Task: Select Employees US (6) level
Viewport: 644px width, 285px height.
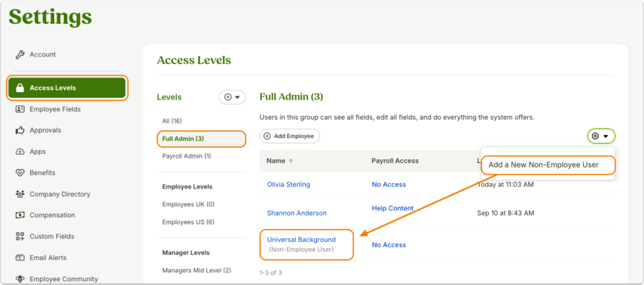Action: pyautogui.click(x=188, y=222)
